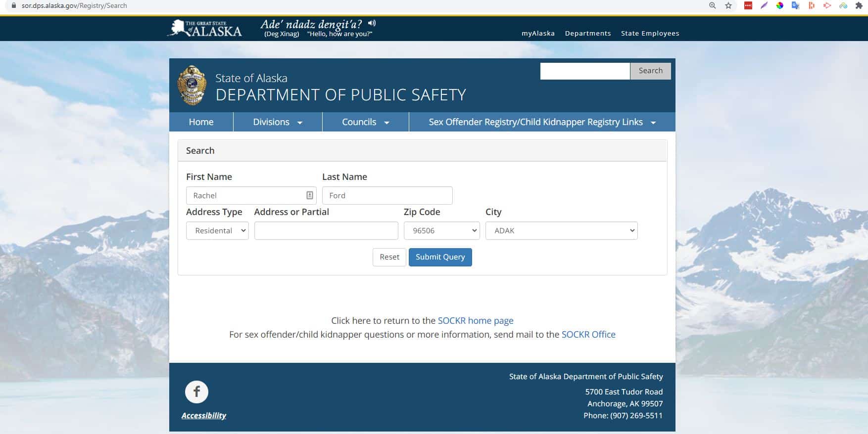This screenshot has width=868, height=434.
Task: Click the color wheel extension icon
Action: coord(779,5)
